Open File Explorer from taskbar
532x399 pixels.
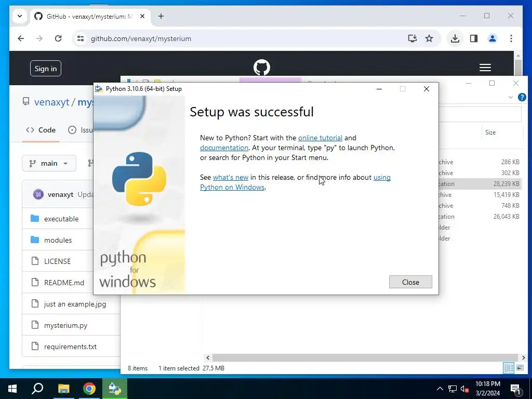[63, 389]
